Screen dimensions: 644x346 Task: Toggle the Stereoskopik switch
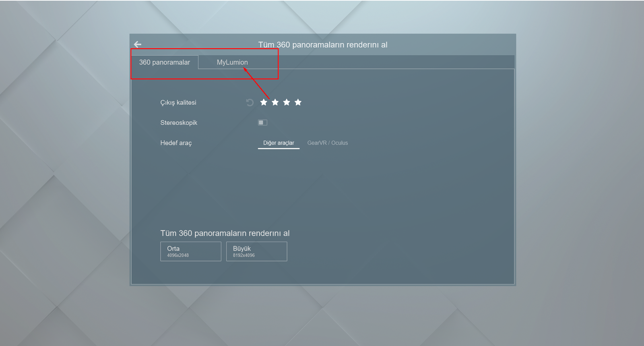click(x=262, y=122)
